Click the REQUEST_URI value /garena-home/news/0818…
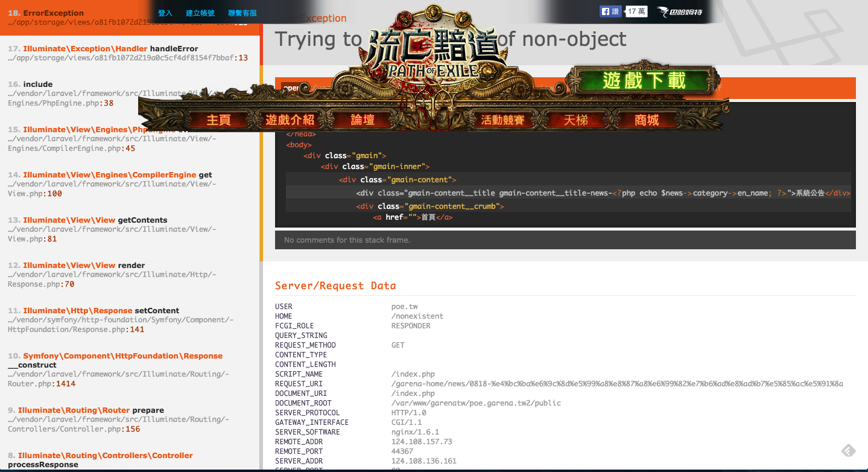 coord(617,384)
